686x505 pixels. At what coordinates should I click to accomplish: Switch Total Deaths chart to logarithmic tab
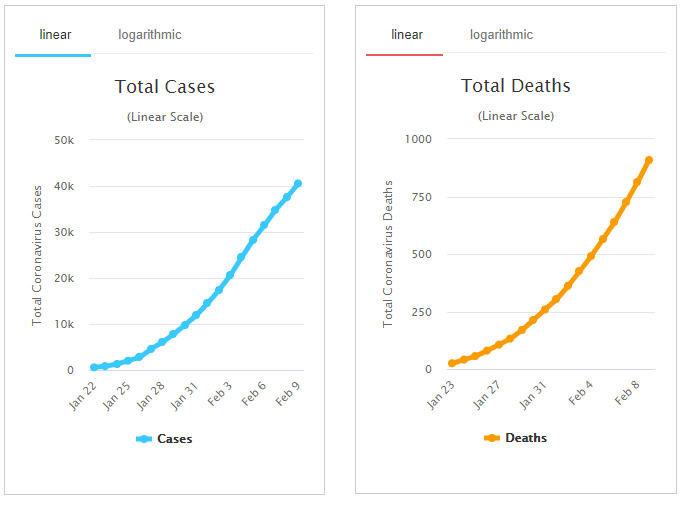[x=501, y=35]
